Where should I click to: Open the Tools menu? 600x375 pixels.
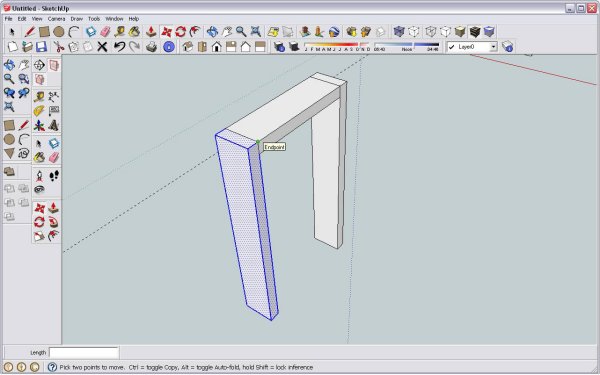click(x=94, y=19)
